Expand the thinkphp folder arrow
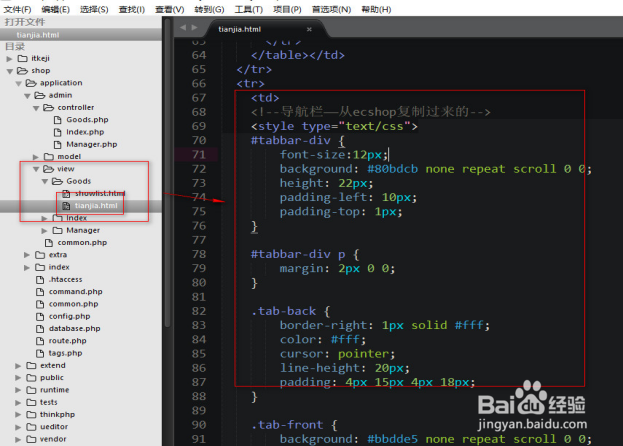 [18, 415]
